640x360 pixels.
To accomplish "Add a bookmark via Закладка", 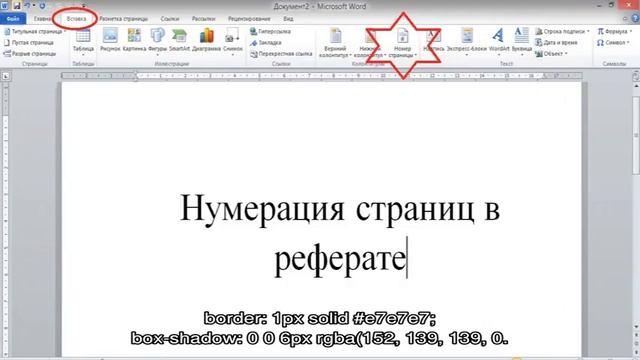I will [266, 42].
